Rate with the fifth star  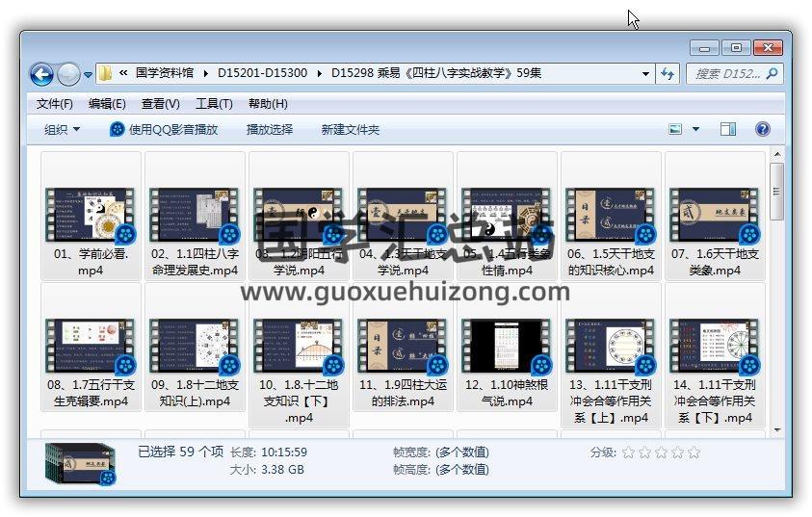(694, 452)
